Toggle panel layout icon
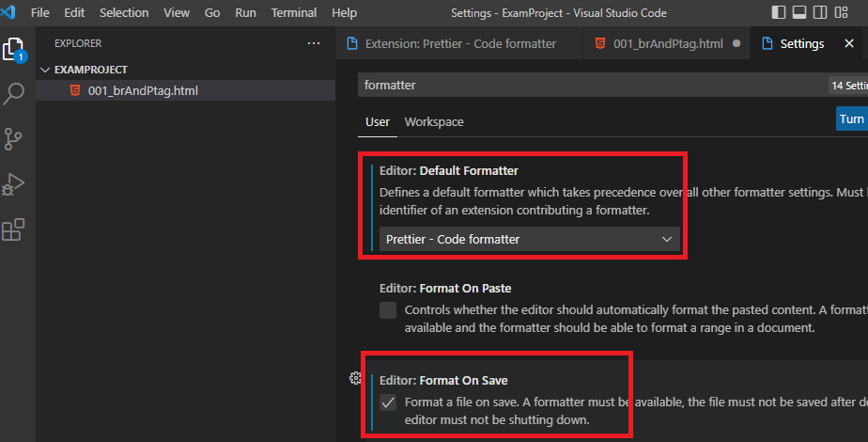The height and width of the screenshot is (442, 868). pyautogui.click(x=799, y=12)
